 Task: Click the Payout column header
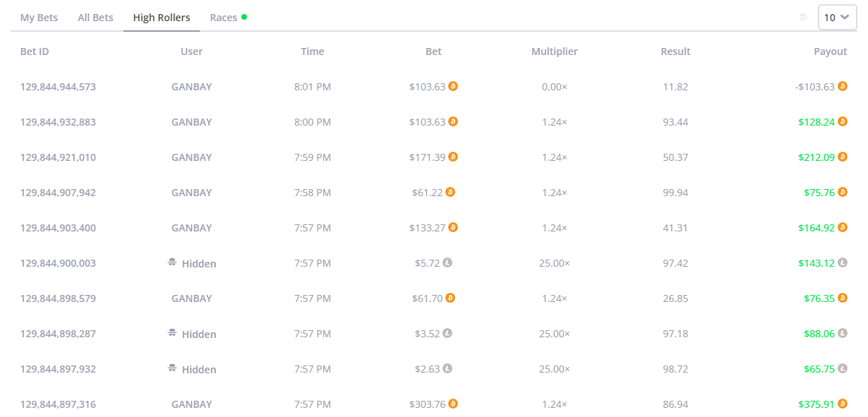(x=831, y=52)
